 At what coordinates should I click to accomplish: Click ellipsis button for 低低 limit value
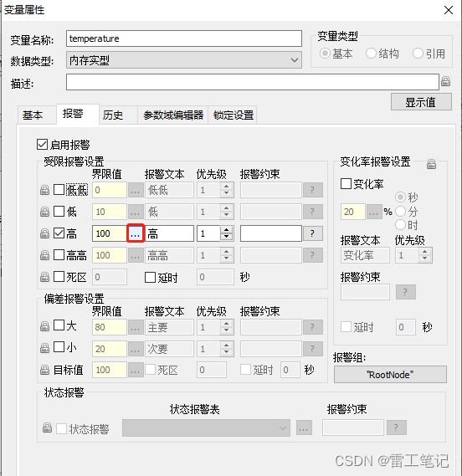click(136, 190)
